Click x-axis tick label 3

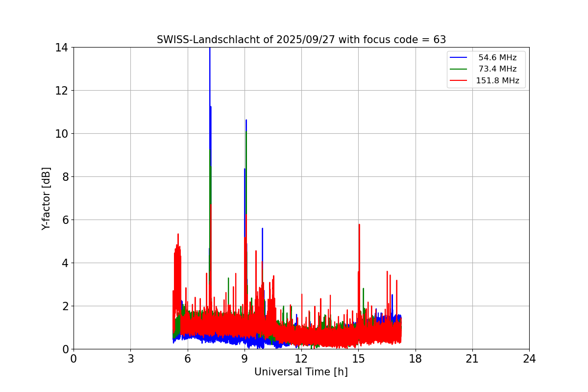[x=130, y=359]
